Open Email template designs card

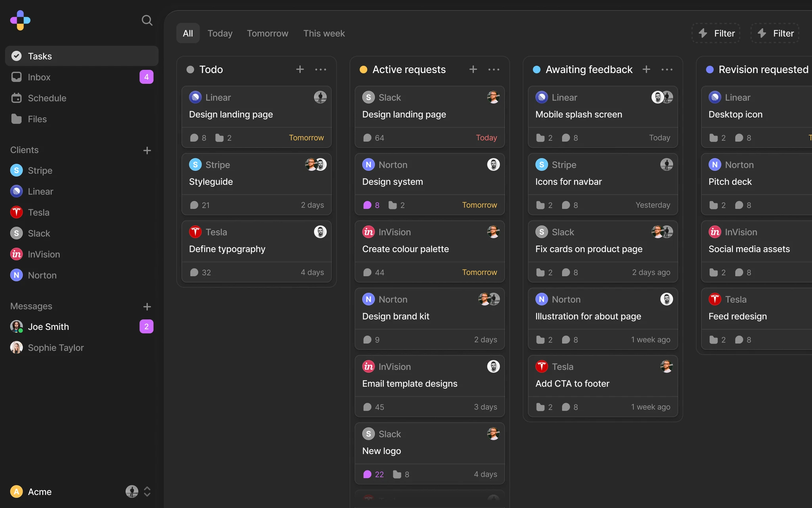(x=430, y=386)
